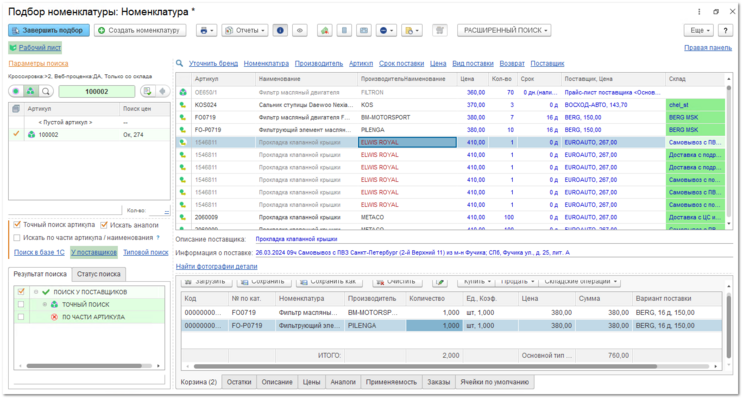Switch to the 'Статус поиска' tab
The height and width of the screenshot is (399, 743).
(99, 274)
